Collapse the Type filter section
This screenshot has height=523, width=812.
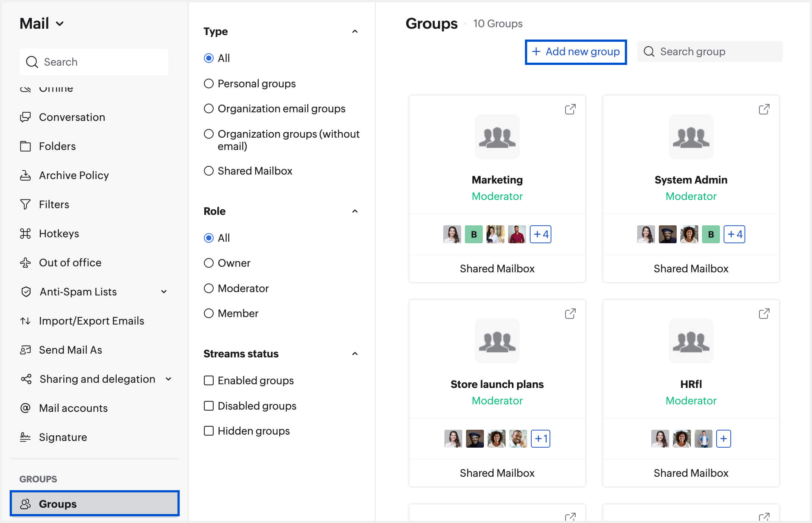[355, 31]
